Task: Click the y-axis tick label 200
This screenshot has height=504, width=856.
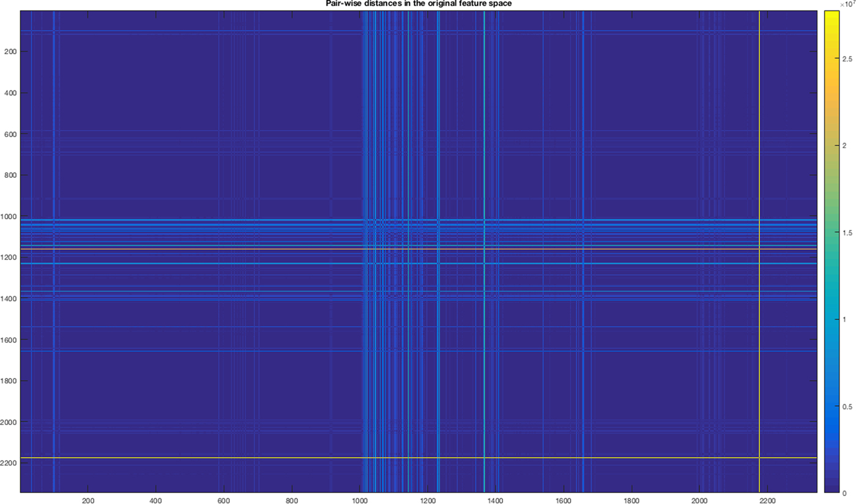Action: (12, 51)
